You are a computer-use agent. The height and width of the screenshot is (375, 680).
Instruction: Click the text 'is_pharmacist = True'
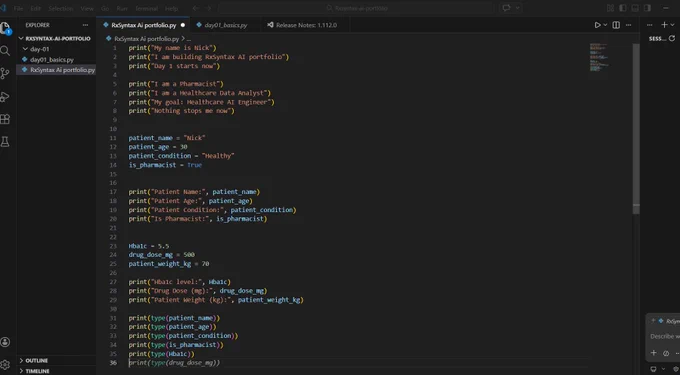[165, 165]
